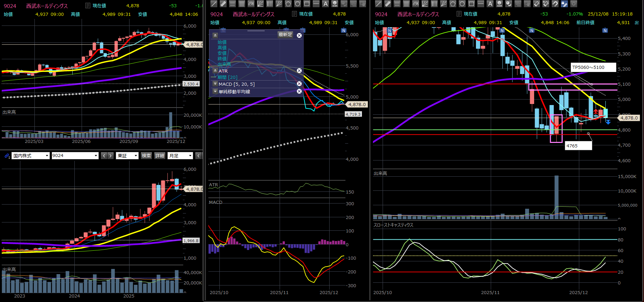The height and width of the screenshot is (302, 644).
Task: Expand the 単純移動平均線 indicator settings
Action: point(215,92)
